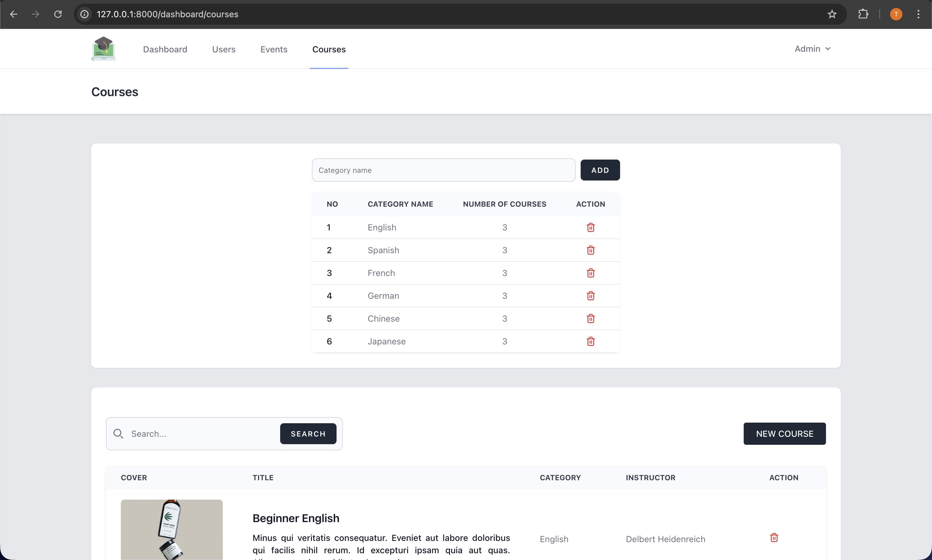Viewport: 932px width, 560px height.
Task: Click the INSTRUCTOR column header
Action: click(x=650, y=477)
